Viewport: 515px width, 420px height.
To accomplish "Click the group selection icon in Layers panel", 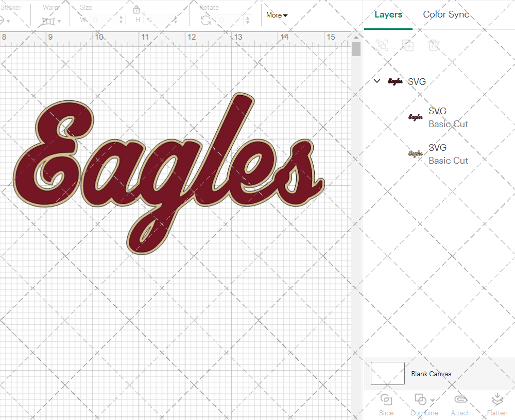I will 383,45.
